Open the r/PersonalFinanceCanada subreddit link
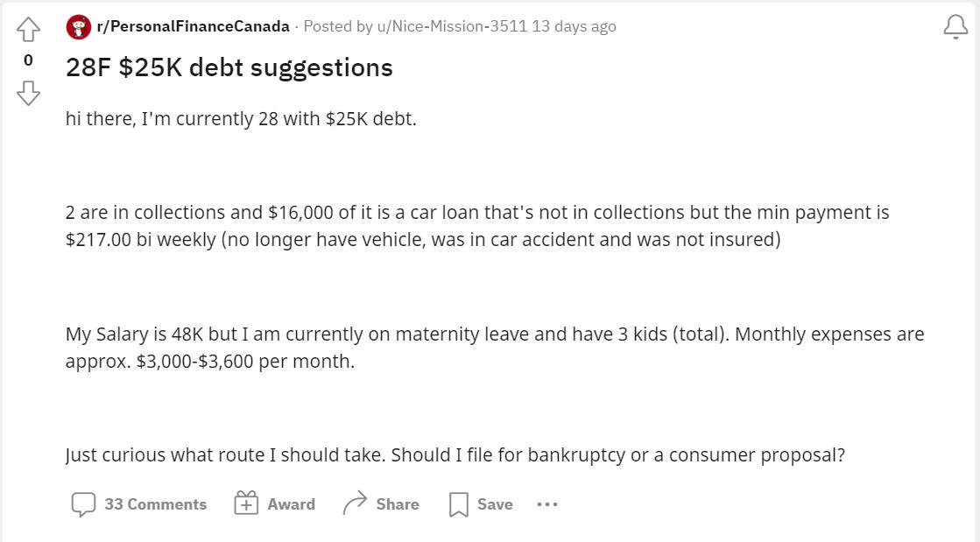 (194, 26)
